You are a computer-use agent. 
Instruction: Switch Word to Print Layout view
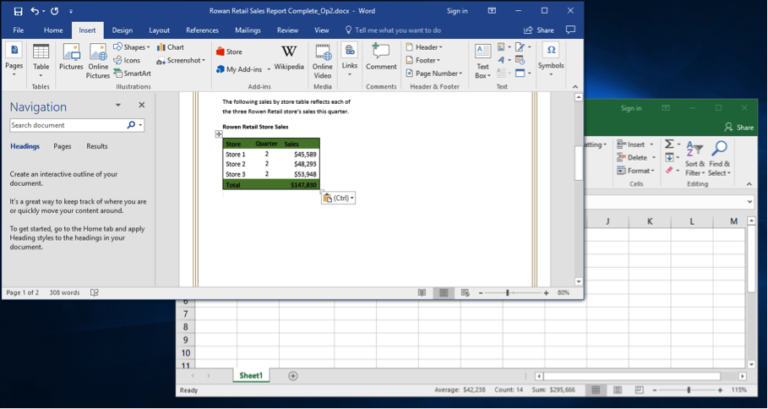point(443,292)
